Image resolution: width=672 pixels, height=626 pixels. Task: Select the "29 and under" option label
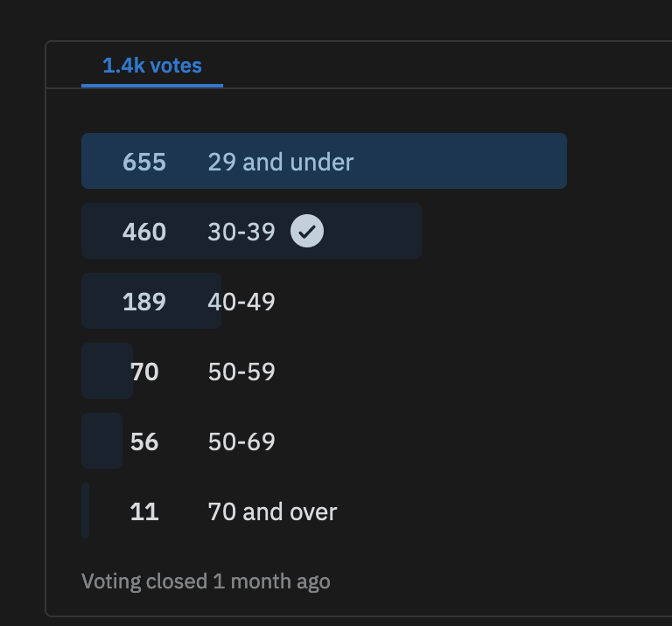coord(281,162)
